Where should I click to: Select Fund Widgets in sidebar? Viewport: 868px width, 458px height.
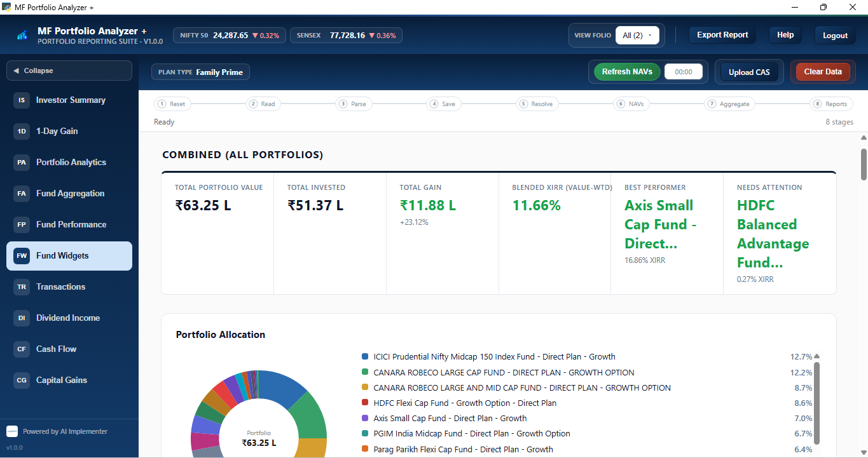(x=69, y=256)
